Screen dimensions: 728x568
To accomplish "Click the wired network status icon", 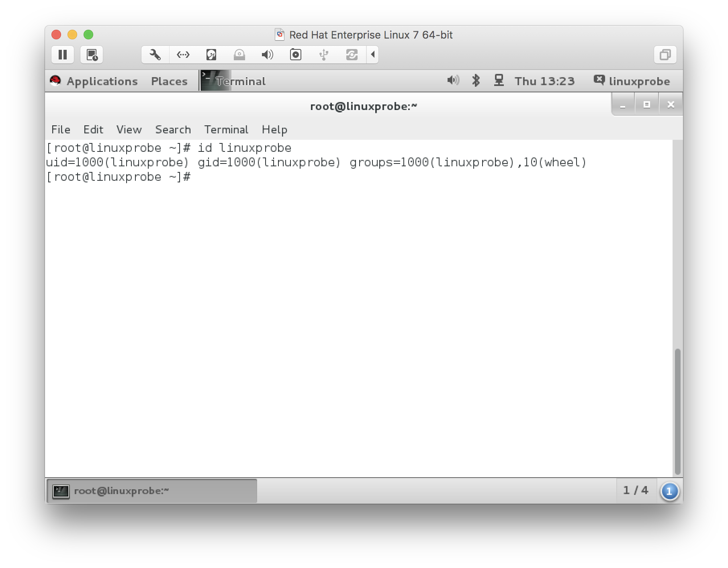I will 499,80.
